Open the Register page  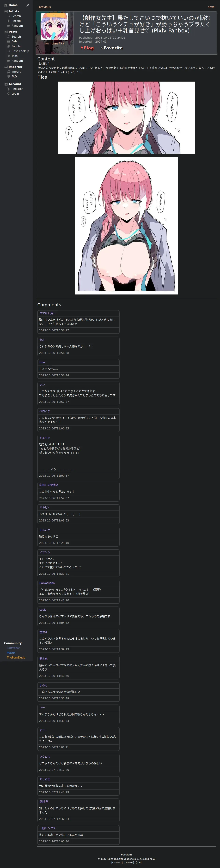(17, 89)
